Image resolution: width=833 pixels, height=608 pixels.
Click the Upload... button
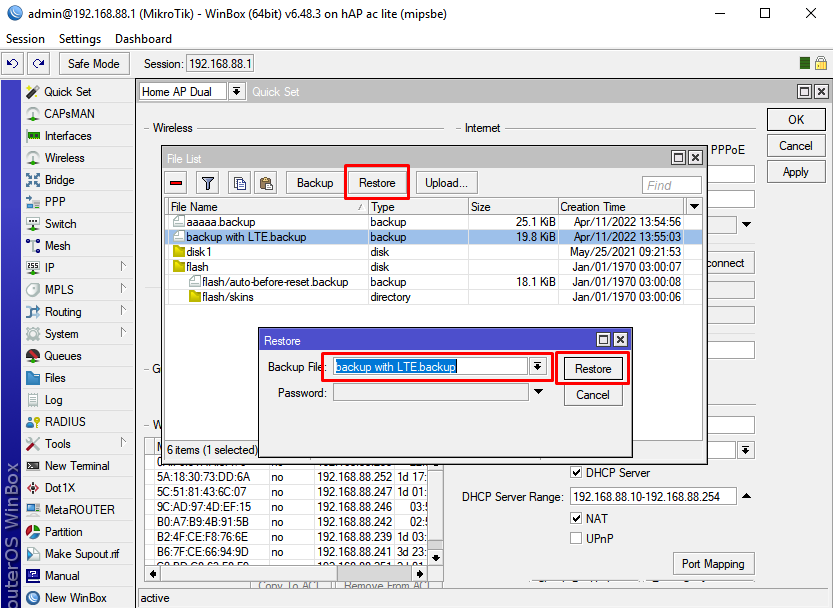click(446, 183)
